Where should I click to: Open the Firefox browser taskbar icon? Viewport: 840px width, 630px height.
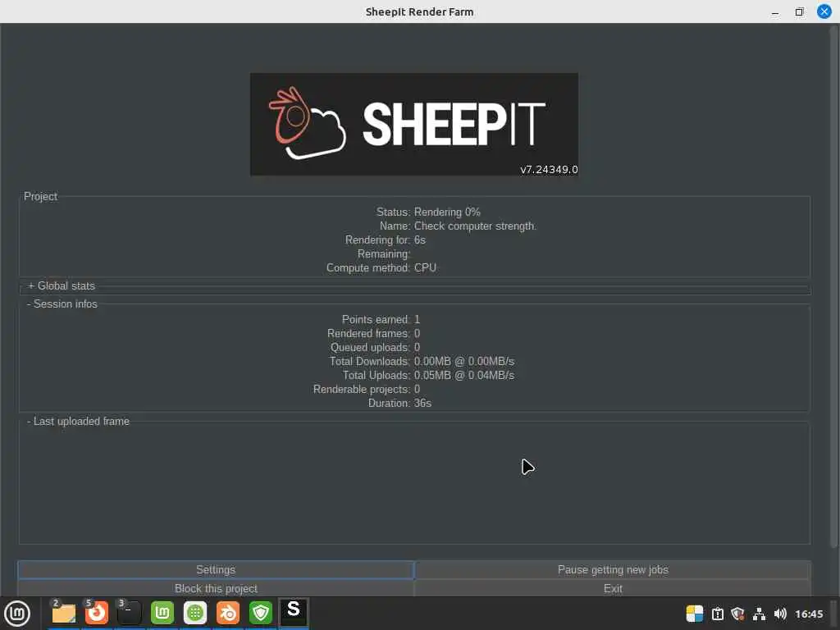tap(97, 613)
